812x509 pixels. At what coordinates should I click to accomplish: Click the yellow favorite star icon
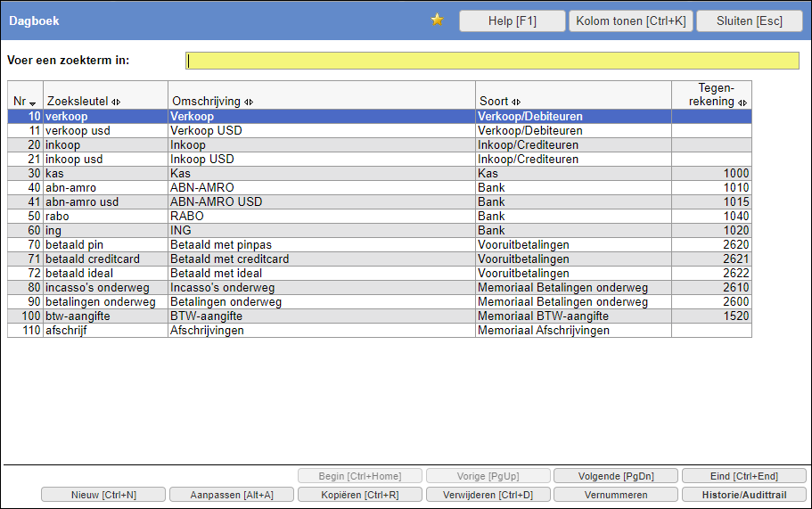point(437,21)
